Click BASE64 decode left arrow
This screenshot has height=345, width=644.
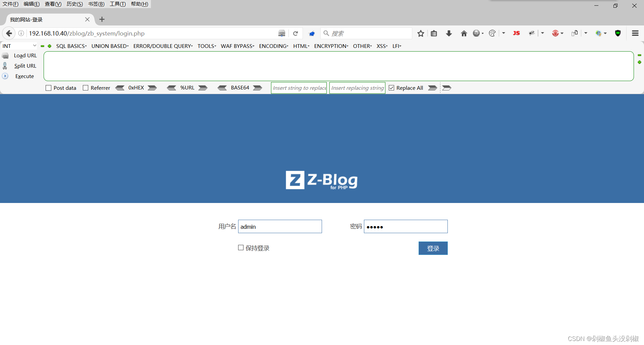(x=222, y=88)
